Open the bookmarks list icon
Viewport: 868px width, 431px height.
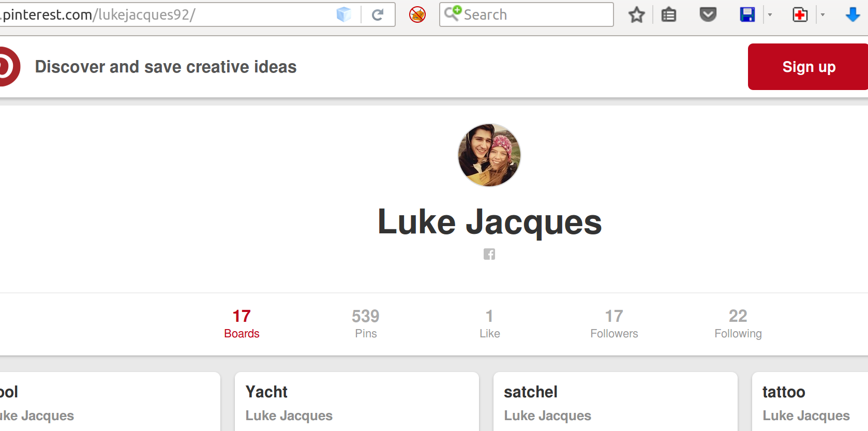669,14
